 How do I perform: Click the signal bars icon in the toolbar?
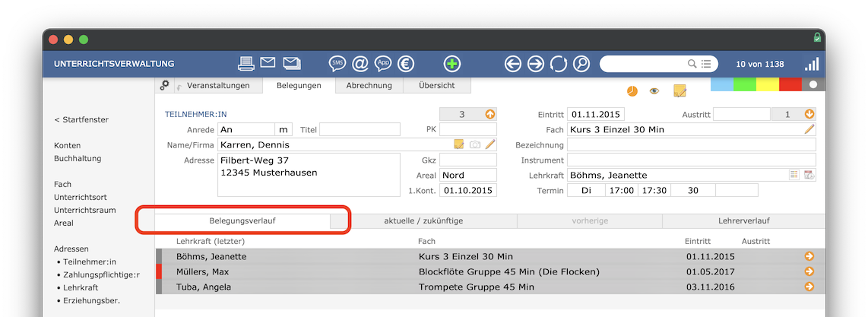coord(812,64)
